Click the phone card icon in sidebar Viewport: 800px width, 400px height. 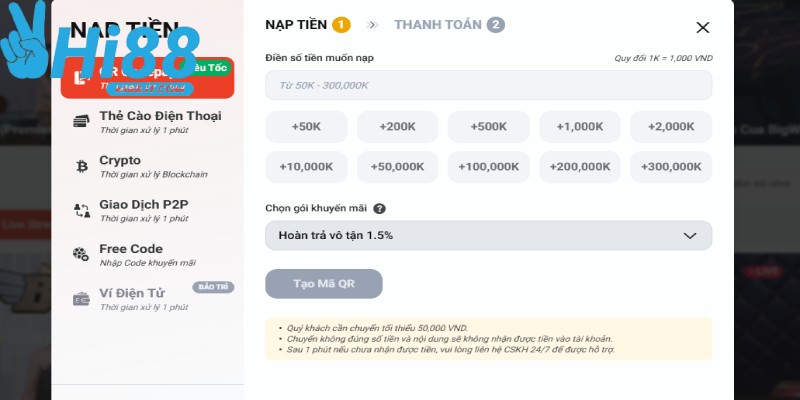(x=81, y=122)
